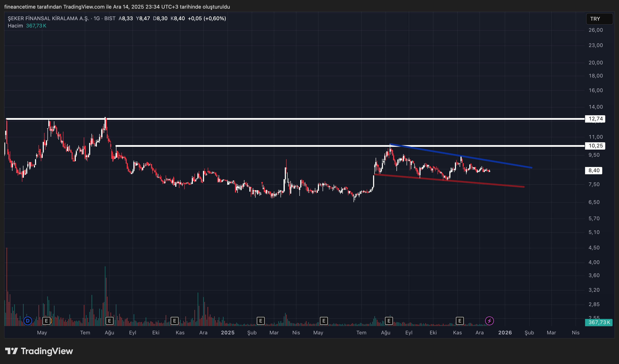The width and height of the screenshot is (619, 364).
Task: Select the 12,74 price level label
Action: 595,119
